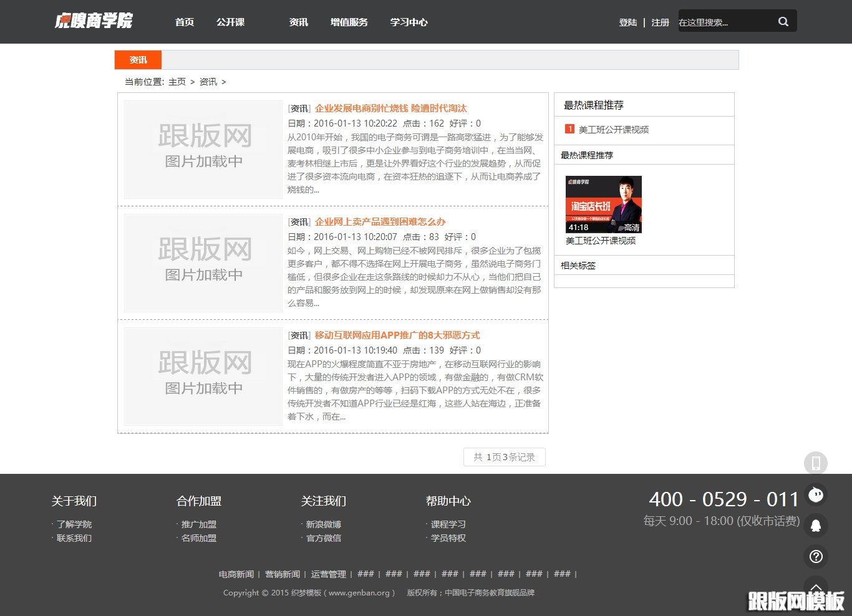This screenshot has height=616, width=852.
Task: Click 了解学院 in the footer
Action: tap(74, 524)
